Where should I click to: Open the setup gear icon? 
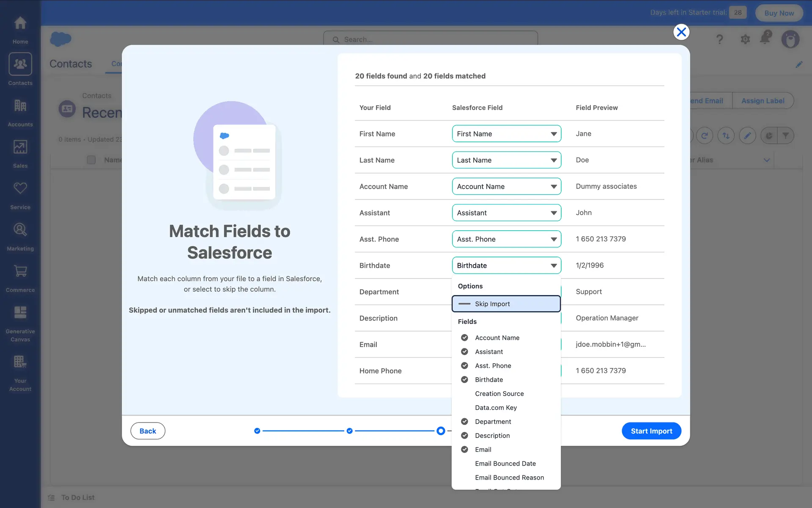pos(745,39)
